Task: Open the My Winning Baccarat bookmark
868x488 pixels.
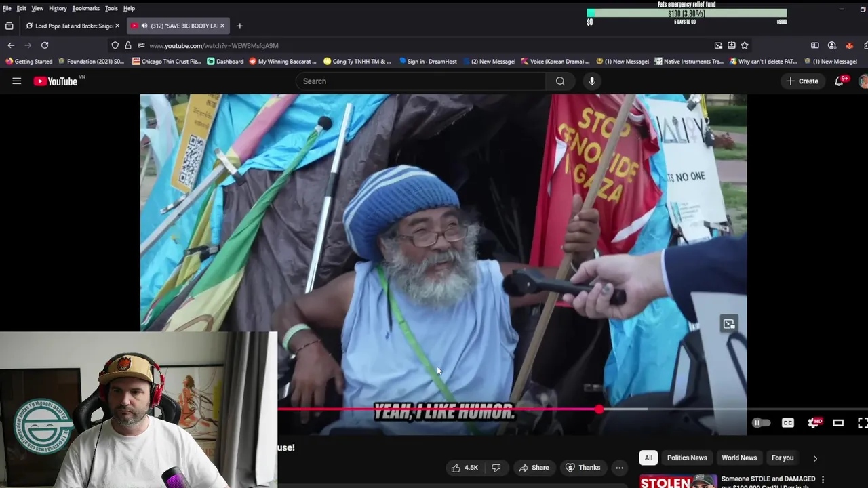Action: pyautogui.click(x=283, y=61)
